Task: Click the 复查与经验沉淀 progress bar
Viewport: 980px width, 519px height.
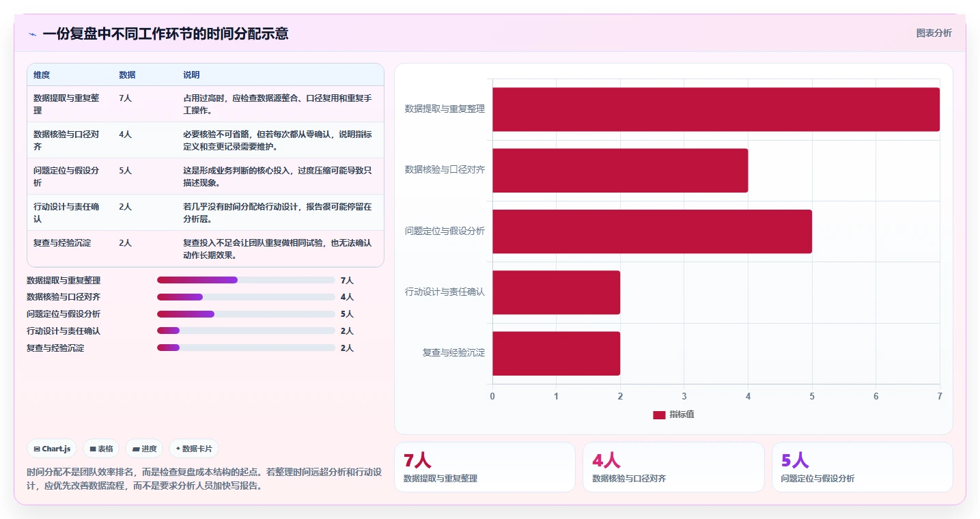Action: [246, 348]
